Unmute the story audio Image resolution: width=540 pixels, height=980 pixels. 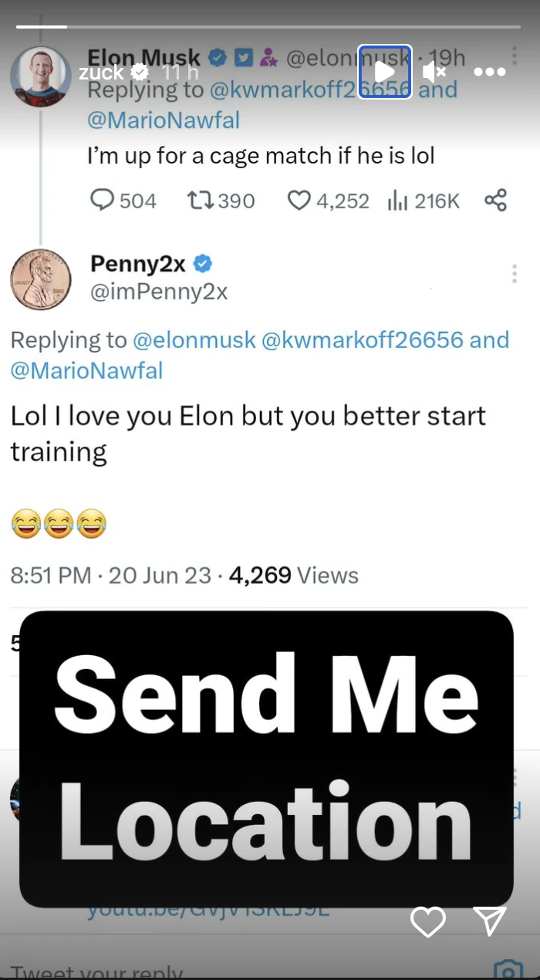(434, 72)
